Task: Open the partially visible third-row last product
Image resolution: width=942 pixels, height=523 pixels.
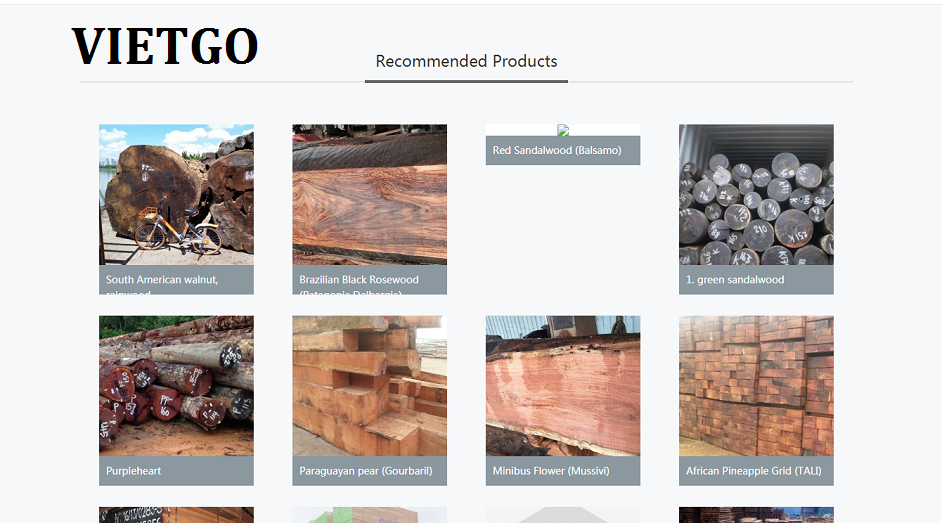Action: coord(756,515)
